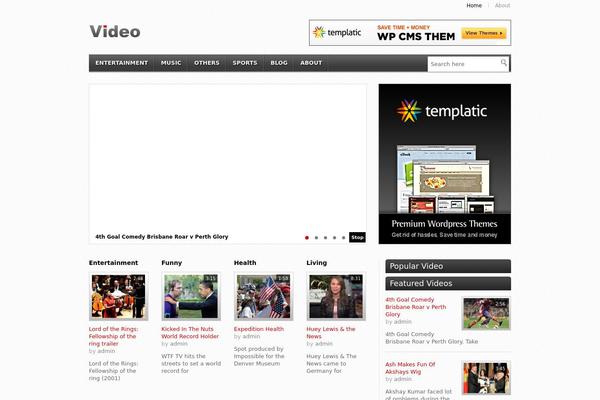Viewport: 600px width, 400px height.
Task: Click admin author under Expedition Health
Action: [251, 336]
